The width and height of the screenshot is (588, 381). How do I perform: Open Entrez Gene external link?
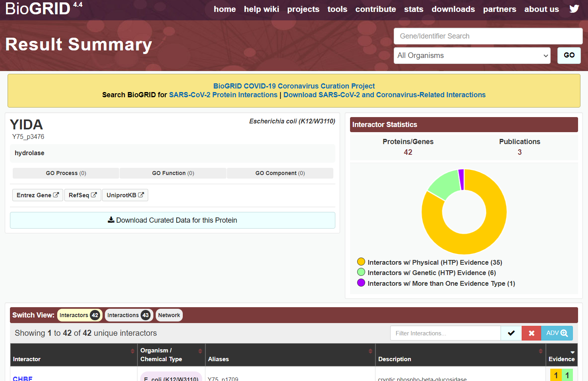point(38,195)
